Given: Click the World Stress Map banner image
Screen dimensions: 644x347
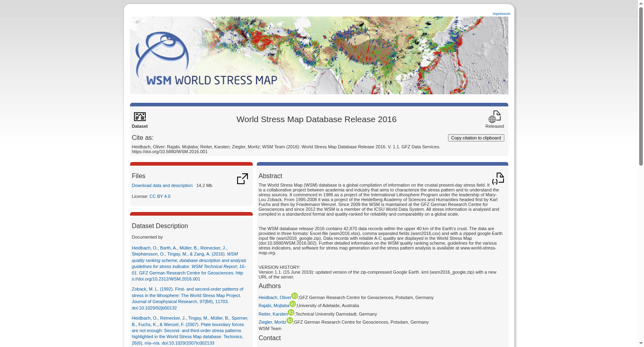Looking at the screenshot, I should [319, 55].
